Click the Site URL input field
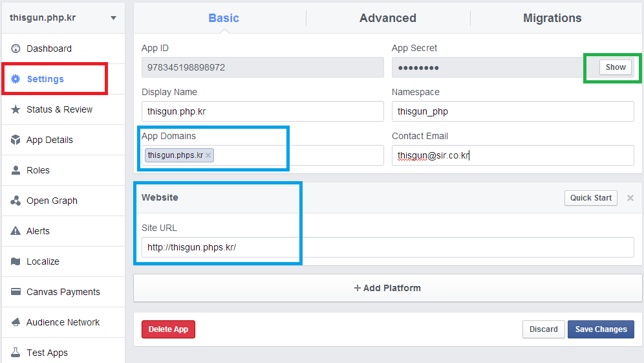This screenshot has height=363, width=644. pos(387,247)
